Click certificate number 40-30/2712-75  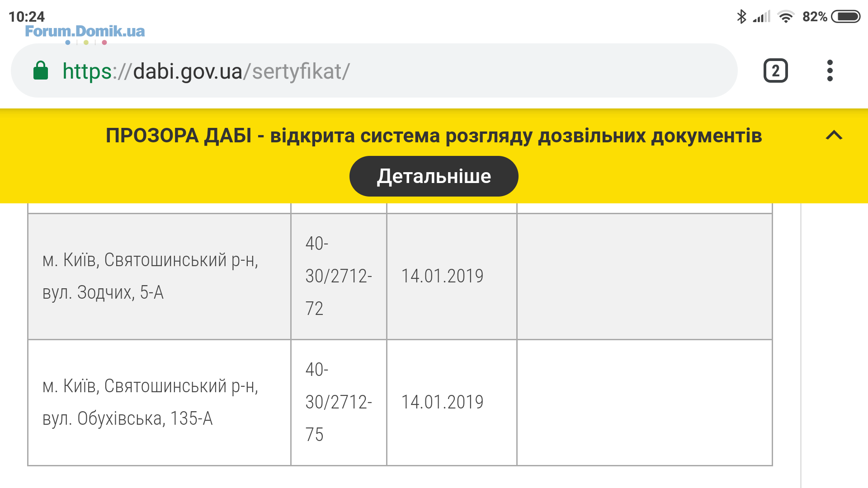coord(339,403)
